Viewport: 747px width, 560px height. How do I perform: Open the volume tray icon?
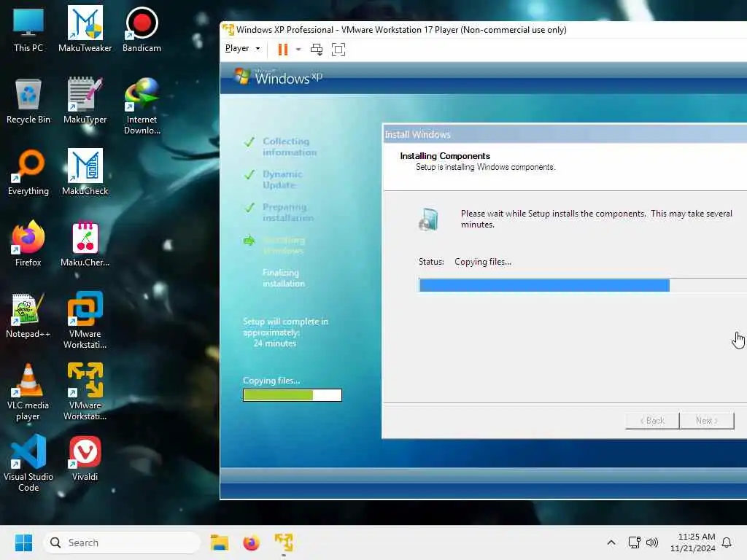click(x=651, y=542)
